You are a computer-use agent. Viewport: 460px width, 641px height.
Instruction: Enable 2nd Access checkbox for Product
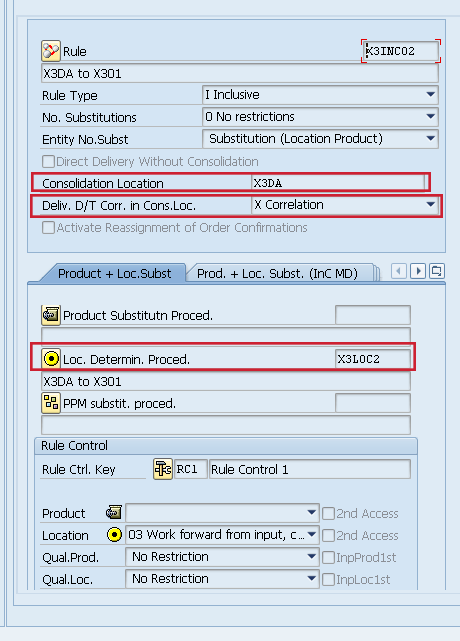coord(328,513)
